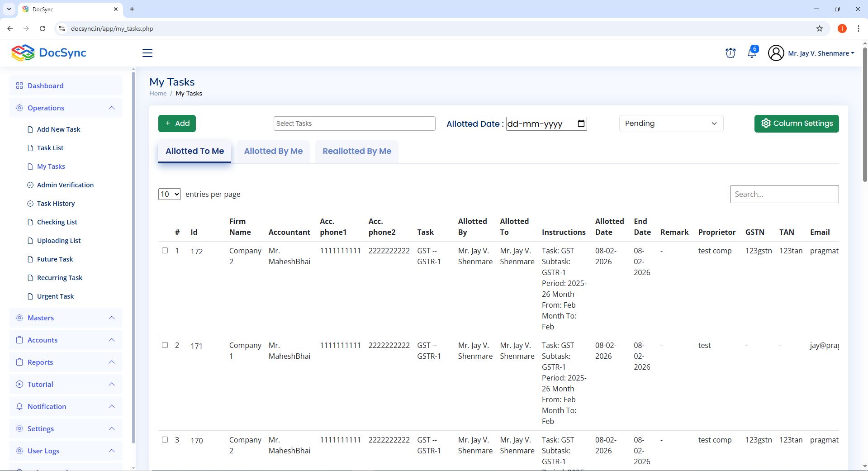This screenshot has height=471, width=868.
Task: Reload the page using the refresh icon
Action: click(43, 29)
